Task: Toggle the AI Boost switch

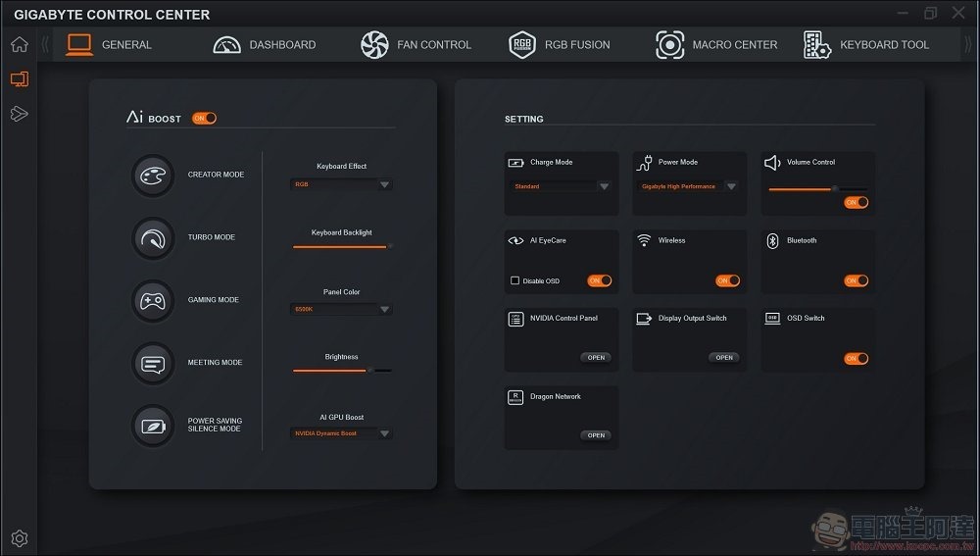Action: [x=205, y=119]
